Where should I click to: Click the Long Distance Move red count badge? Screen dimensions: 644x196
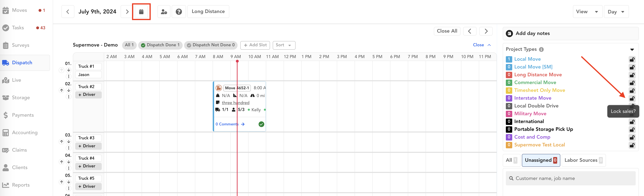point(509,75)
